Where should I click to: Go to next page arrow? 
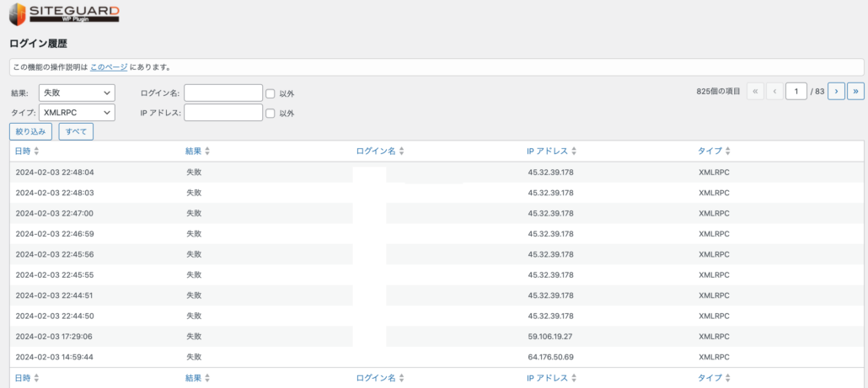click(x=836, y=91)
